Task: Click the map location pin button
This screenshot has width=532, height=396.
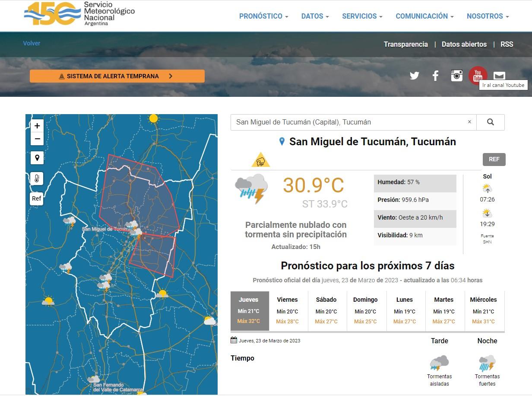Action: 37,158
